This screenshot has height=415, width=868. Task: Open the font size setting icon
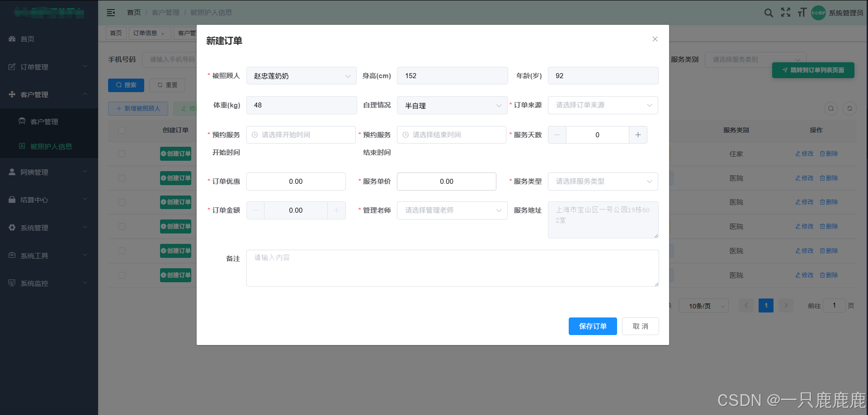click(x=802, y=13)
